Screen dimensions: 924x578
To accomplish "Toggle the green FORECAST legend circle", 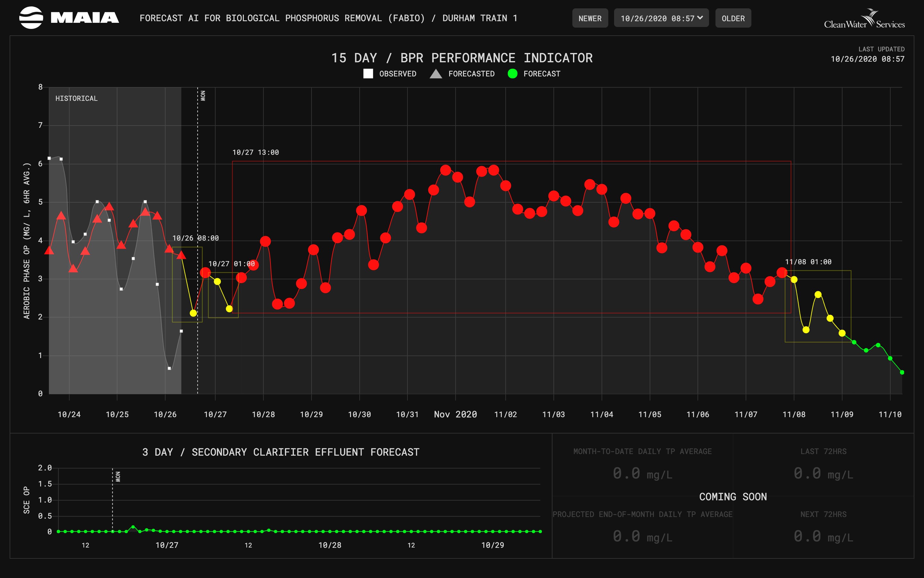I will [x=512, y=74].
